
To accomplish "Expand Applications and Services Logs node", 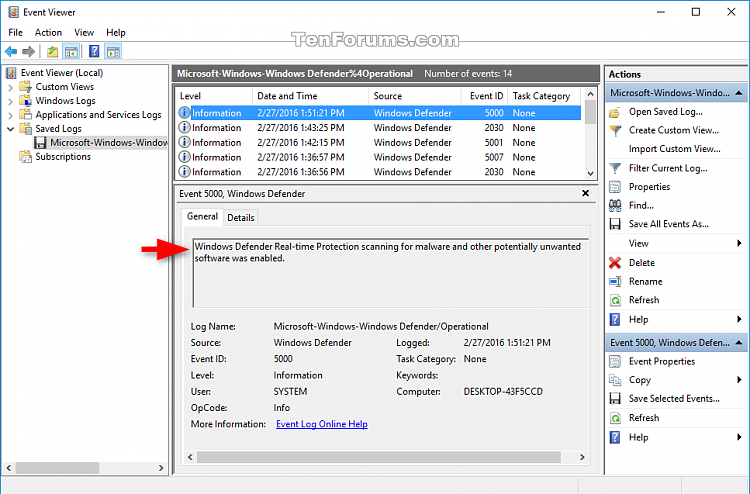I will [x=11, y=115].
